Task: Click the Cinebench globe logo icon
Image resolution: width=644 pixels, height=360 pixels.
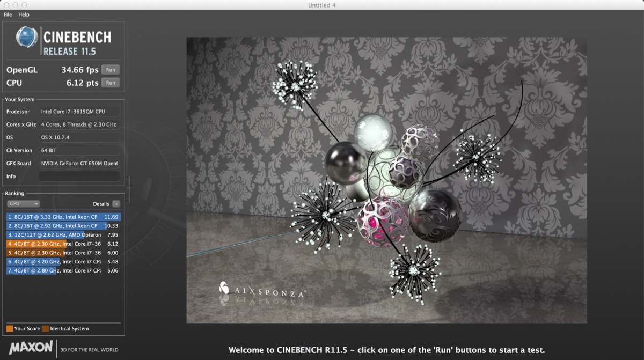Action: tap(27, 38)
